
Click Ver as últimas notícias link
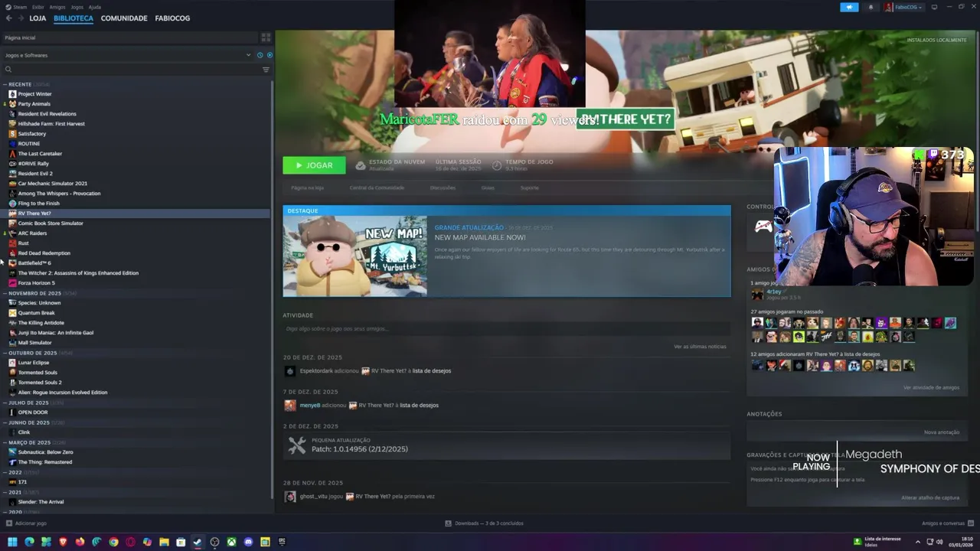(x=700, y=347)
